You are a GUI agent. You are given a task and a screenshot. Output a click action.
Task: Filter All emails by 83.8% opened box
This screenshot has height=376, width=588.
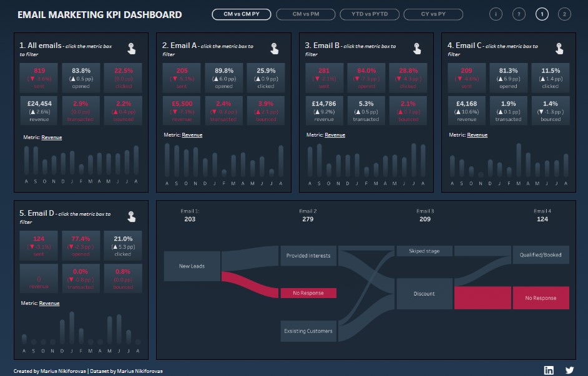tap(81, 78)
